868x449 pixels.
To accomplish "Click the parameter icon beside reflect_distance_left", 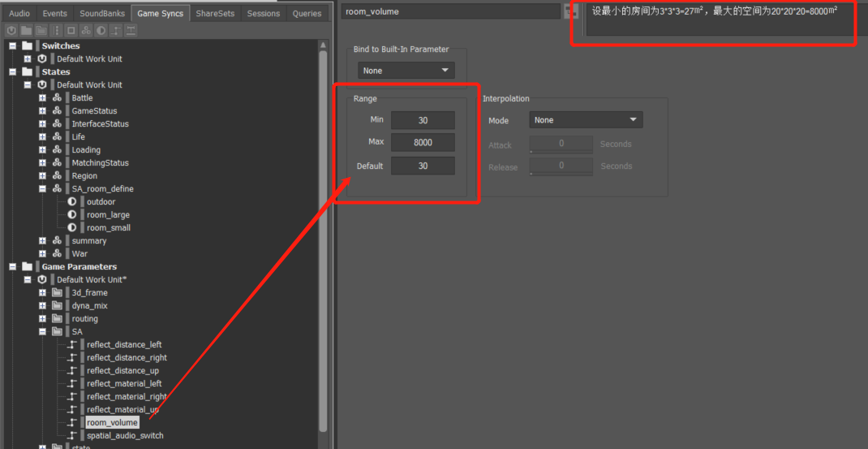I will coord(72,345).
